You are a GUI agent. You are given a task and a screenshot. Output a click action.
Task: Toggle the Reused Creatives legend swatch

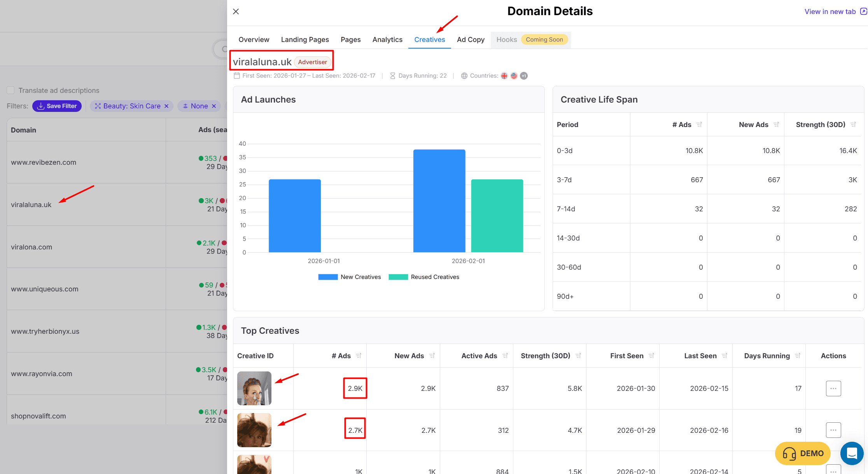click(x=398, y=277)
